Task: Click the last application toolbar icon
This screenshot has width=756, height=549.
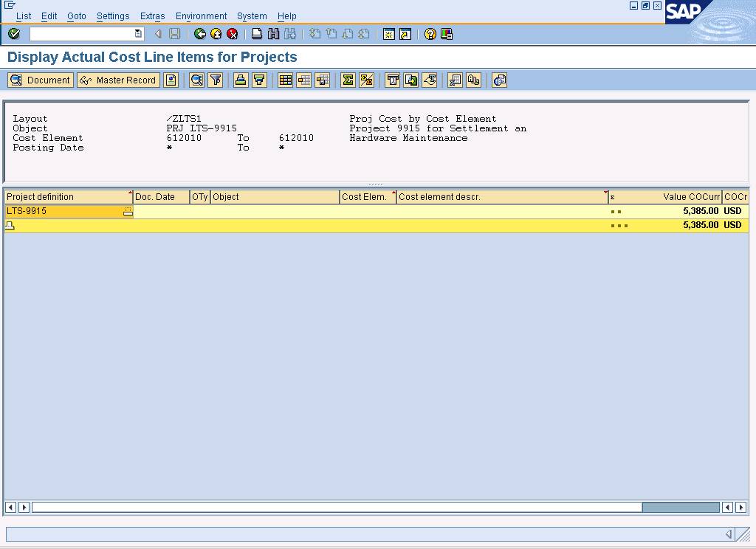Action: 500,80
